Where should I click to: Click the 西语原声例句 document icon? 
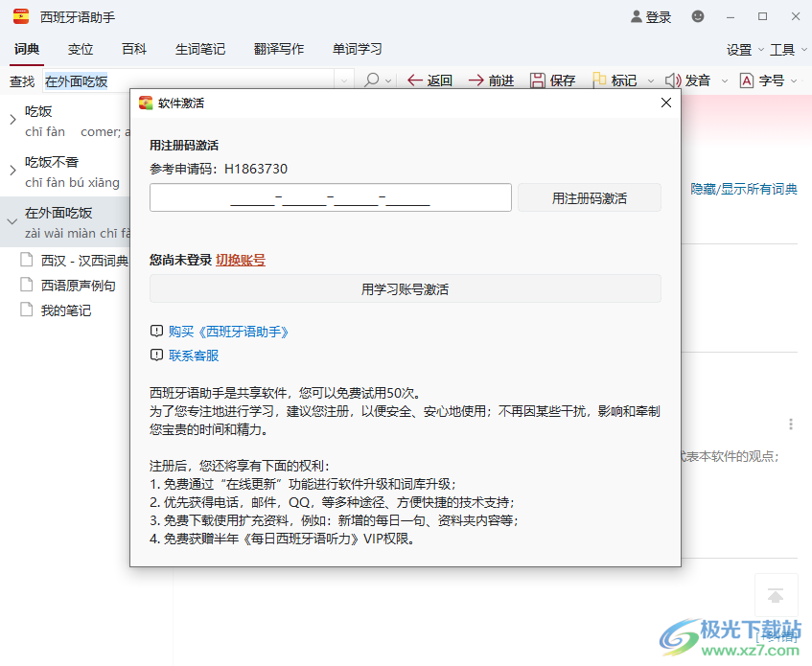pyautogui.click(x=27, y=285)
